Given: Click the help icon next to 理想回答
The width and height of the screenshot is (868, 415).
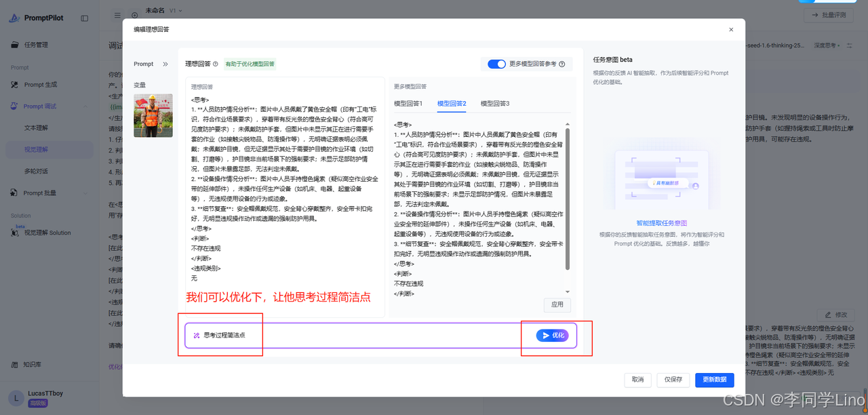Looking at the screenshot, I should (216, 64).
